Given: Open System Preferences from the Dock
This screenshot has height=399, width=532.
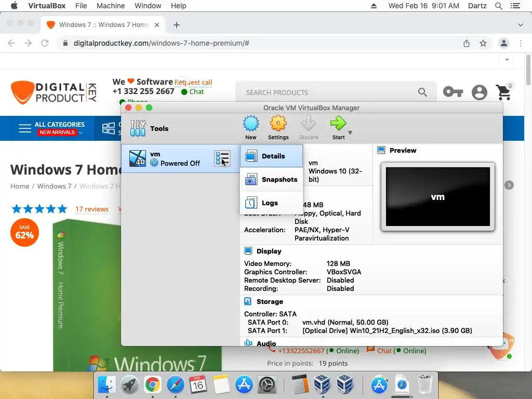Looking at the screenshot, I should (267, 385).
